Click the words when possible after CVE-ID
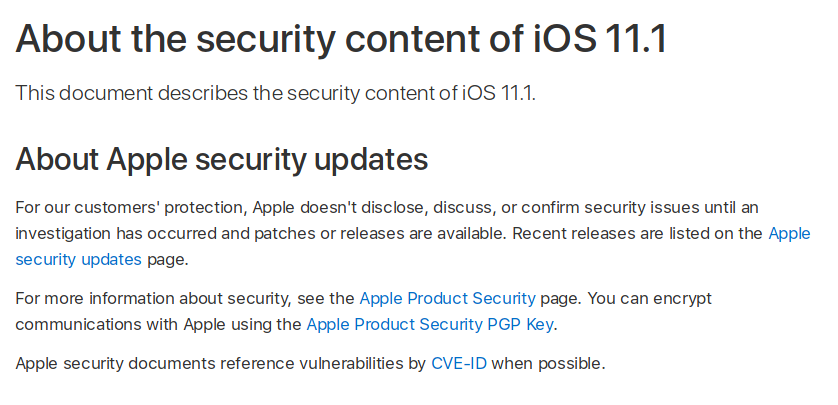 pos(548,363)
